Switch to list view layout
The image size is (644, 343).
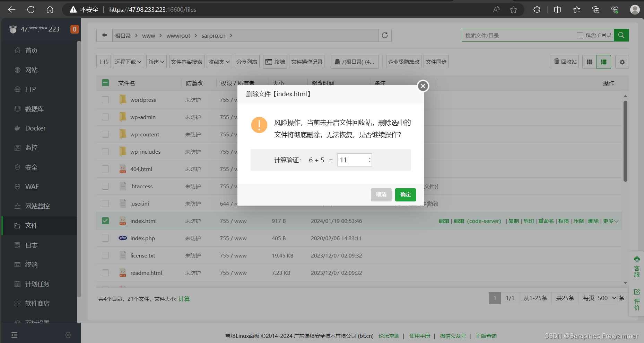pos(603,62)
